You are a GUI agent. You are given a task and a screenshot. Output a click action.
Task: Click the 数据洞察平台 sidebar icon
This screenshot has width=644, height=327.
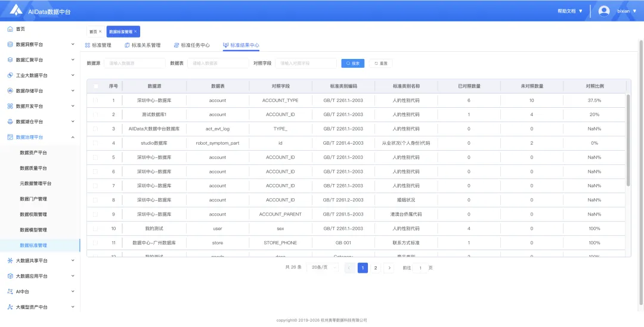click(10, 44)
